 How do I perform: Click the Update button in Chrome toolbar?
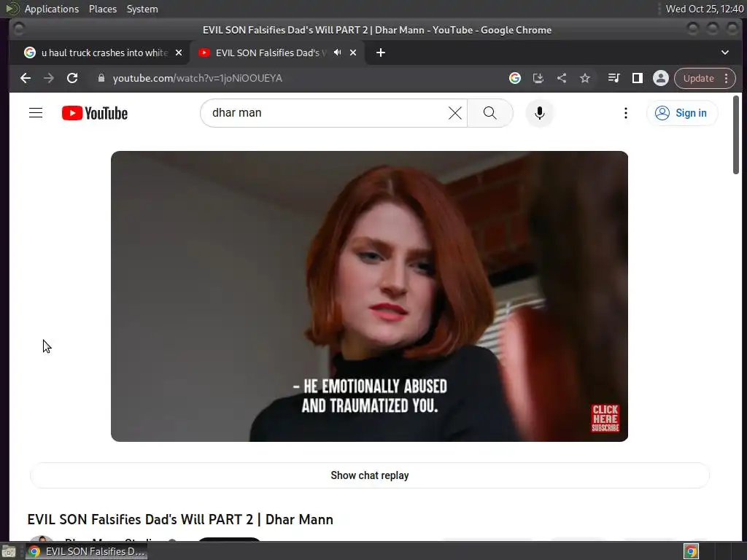coord(698,78)
